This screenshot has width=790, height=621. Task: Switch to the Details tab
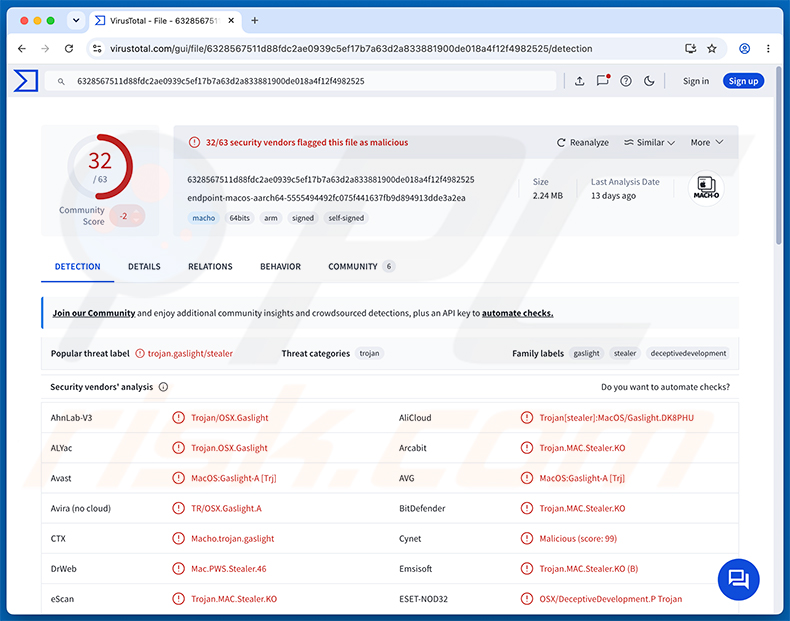click(144, 266)
